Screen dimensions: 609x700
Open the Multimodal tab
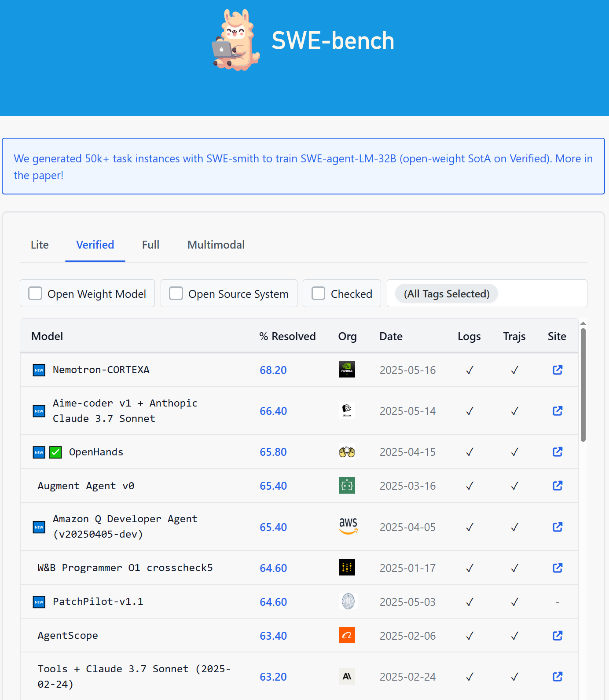(216, 245)
